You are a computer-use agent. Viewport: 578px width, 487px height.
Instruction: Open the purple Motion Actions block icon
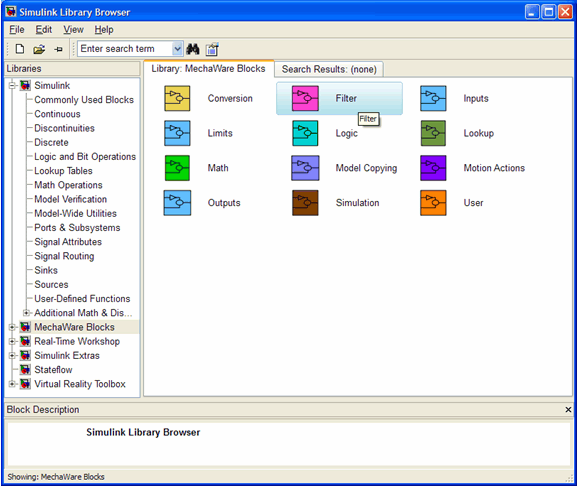coord(433,168)
